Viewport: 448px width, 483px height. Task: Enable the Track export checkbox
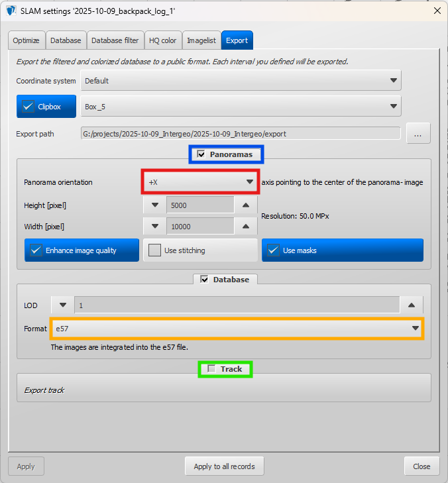click(x=211, y=369)
